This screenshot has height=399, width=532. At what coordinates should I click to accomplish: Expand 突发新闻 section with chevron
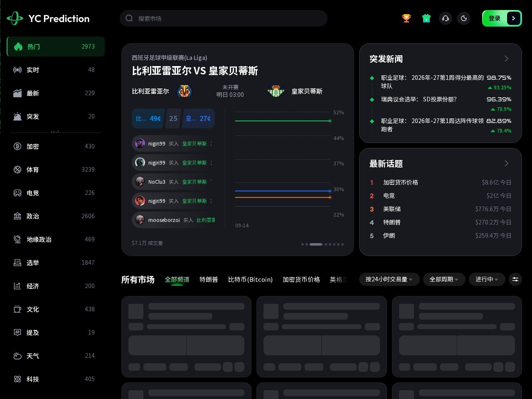tap(506, 59)
